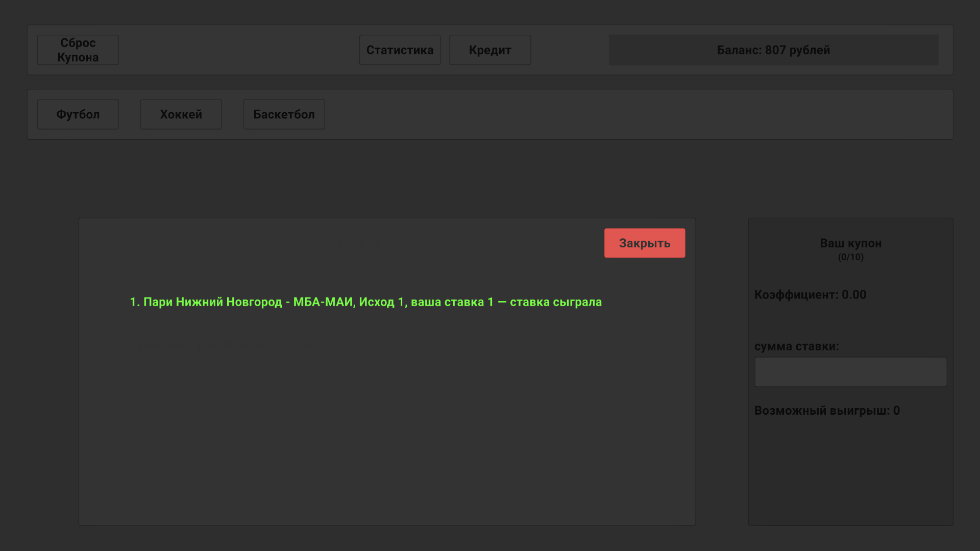The height and width of the screenshot is (551, 980).
Task: Click the сумма ставки label above the field
Action: click(x=797, y=346)
